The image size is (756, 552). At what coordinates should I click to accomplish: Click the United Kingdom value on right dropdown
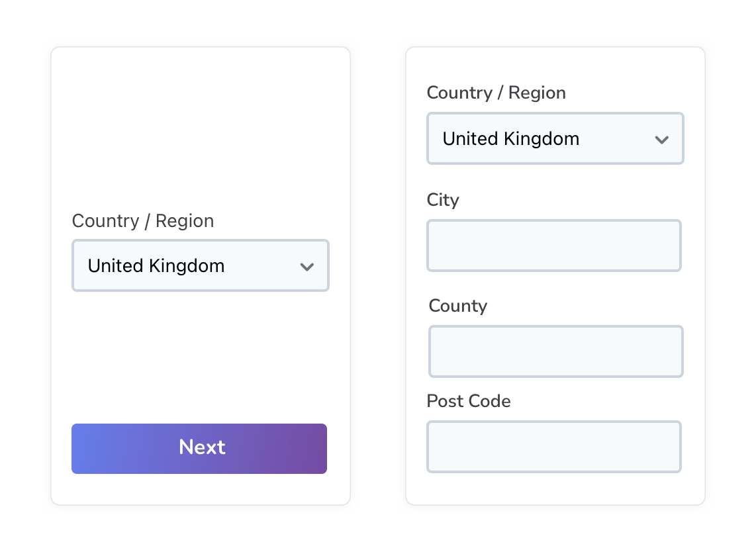tap(510, 138)
